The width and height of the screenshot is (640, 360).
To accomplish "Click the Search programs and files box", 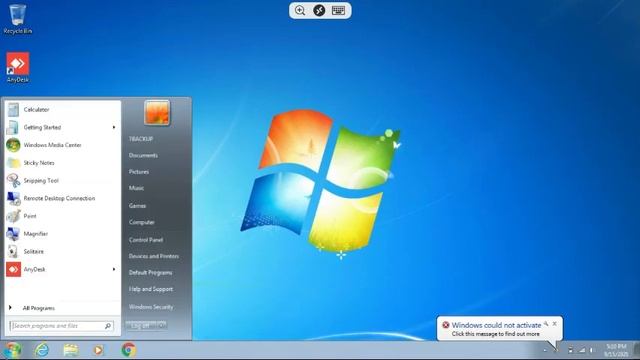I will click(61, 326).
